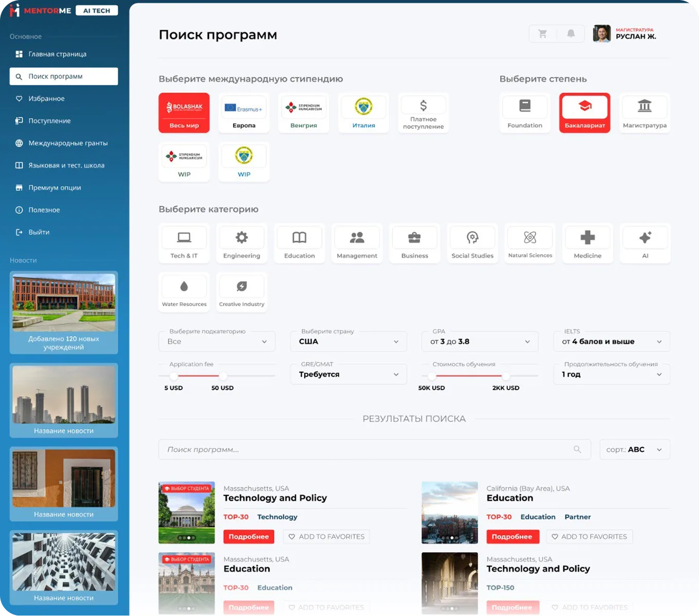Screen dimensions: 699x616
Task: Select the Italy WIP scholarship card
Action: pos(244,161)
